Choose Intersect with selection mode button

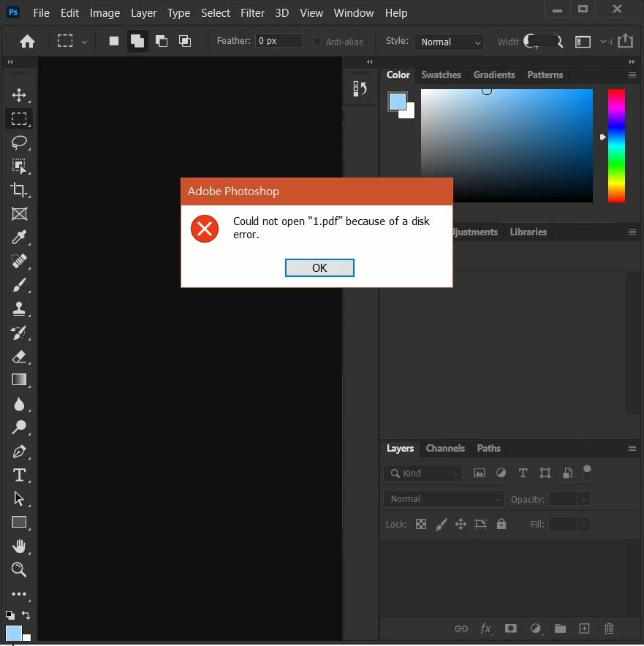[185, 41]
